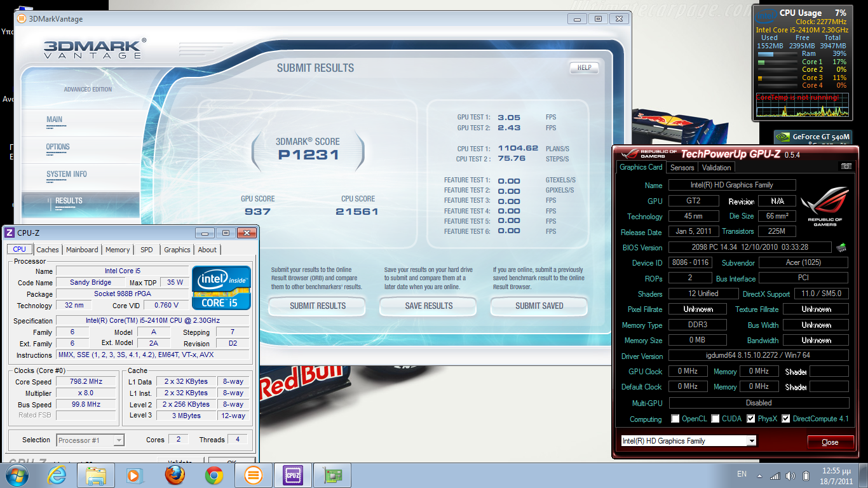Click the 3DMark Vantage logo
Viewport: 868px width, 488px height.
tap(95, 49)
